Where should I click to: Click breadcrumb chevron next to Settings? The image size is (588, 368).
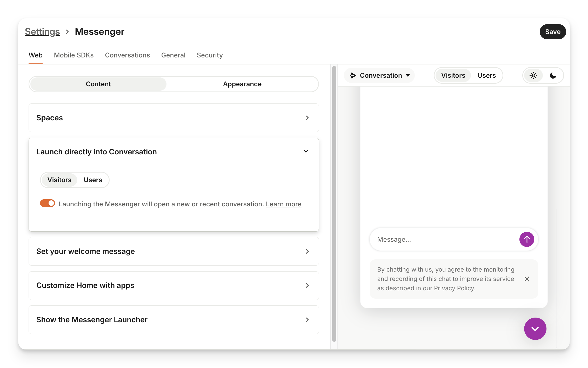[68, 32]
